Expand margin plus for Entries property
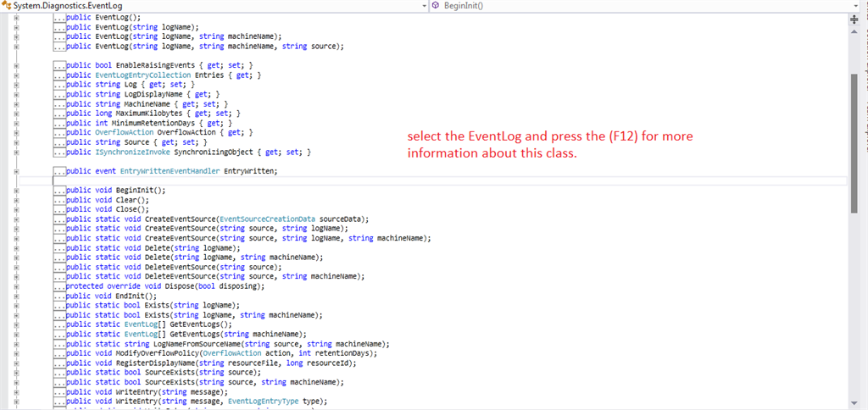The width and height of the screenshot is (868, 410). point(16,75)
